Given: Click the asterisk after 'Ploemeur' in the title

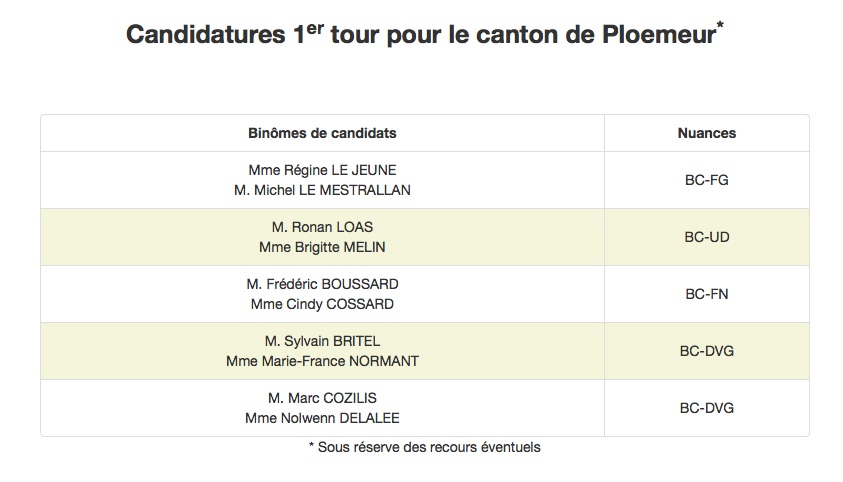Looking at the screenshot, I should [x=720, y=24].
